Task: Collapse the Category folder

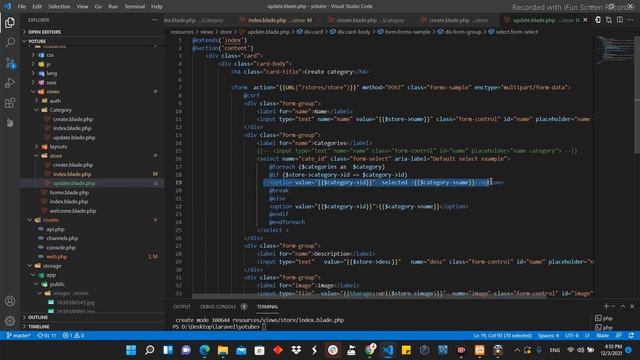Action: 60,110
